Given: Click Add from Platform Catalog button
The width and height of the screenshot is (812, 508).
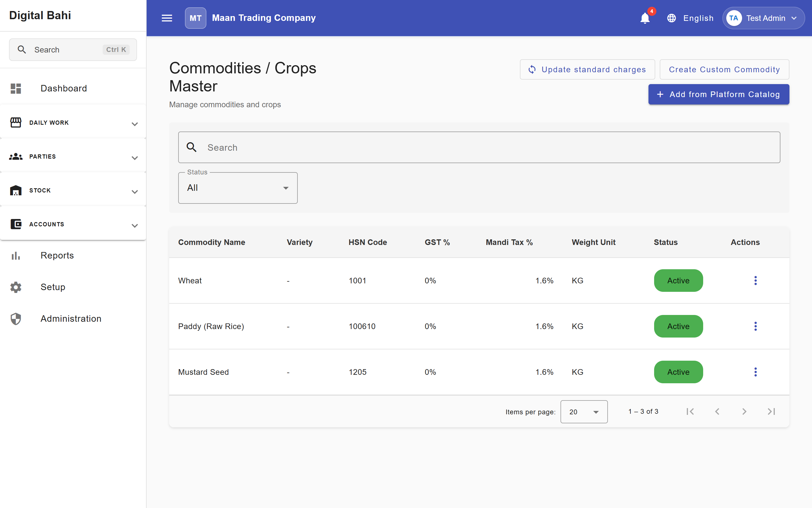Looking at the screenshot, I should click(x=719, y=95).
